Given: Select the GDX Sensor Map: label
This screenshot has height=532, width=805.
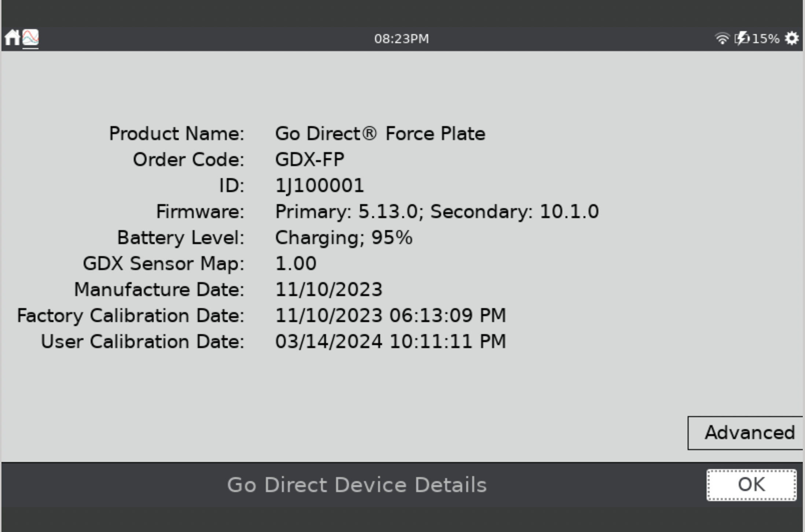Looking at the screenshot, I should pyautogui.click(x=163, y=263).
